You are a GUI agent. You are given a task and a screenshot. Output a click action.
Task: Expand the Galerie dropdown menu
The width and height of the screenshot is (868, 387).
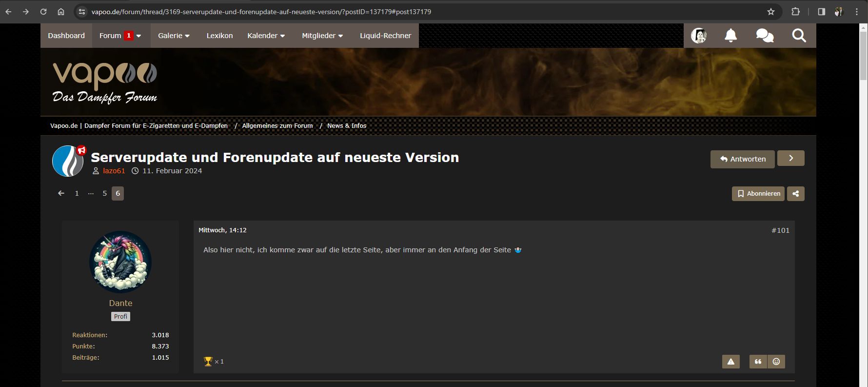pyautogui.click(x=174, y=36)
